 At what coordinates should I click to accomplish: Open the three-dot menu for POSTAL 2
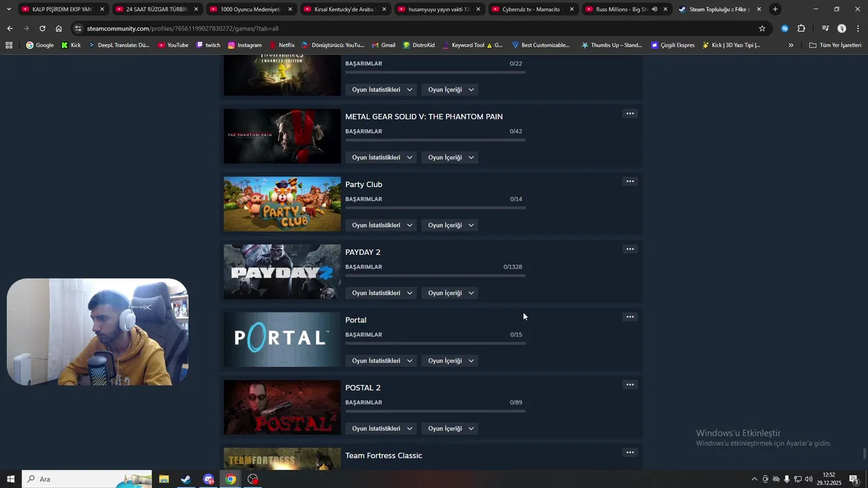[x=630, y=385]
